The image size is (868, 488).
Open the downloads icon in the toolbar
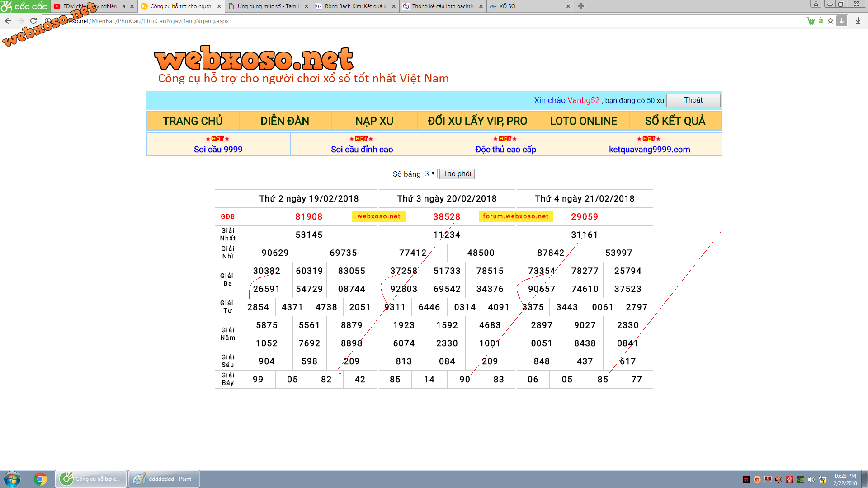click(858, 21)
